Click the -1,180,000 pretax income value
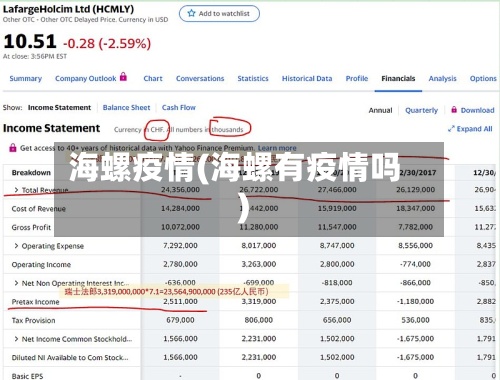Image resolution: width=500 pixels, height=380 pixels. 415,301
